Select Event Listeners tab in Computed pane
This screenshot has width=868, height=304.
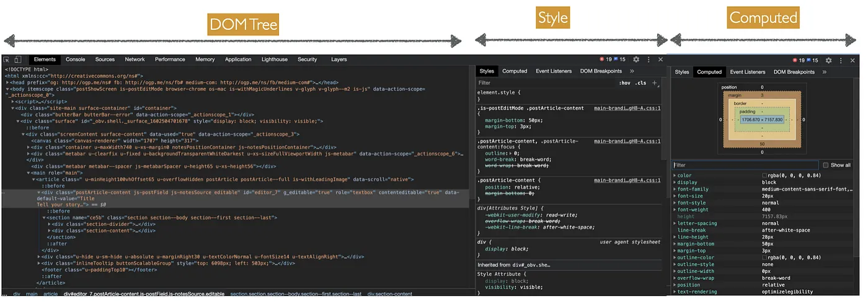tap(748, 72)
